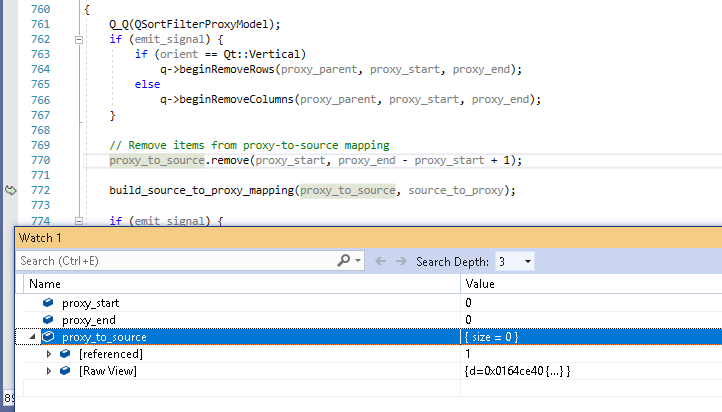The height and width of the screenshot is (412, 722).
Task: Expand the [referenced] tree node
Action: pos(49,354)
